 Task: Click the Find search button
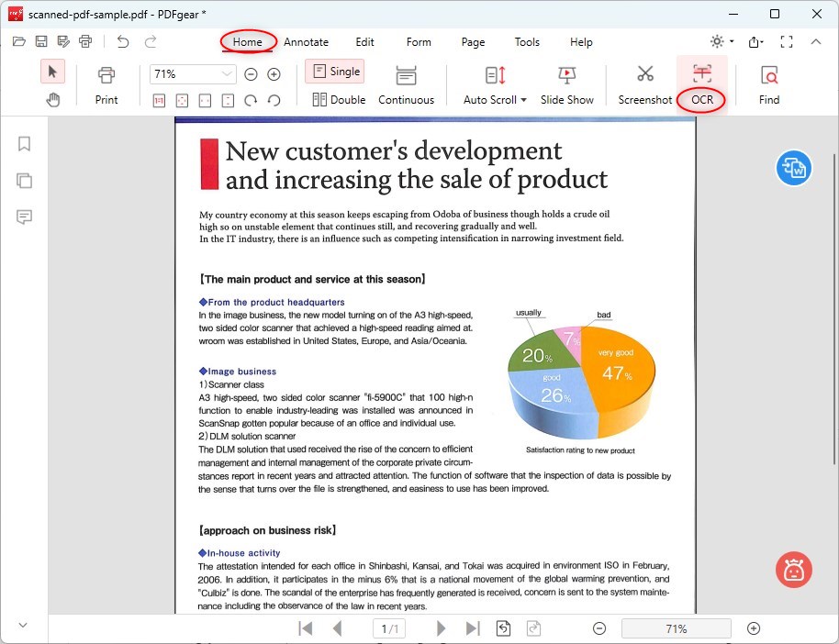[x=769, y=84]
